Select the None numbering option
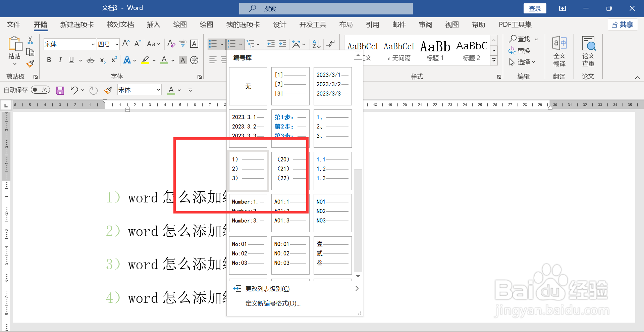The height and width of the screenshot is (332, 644). click(248, 86)
